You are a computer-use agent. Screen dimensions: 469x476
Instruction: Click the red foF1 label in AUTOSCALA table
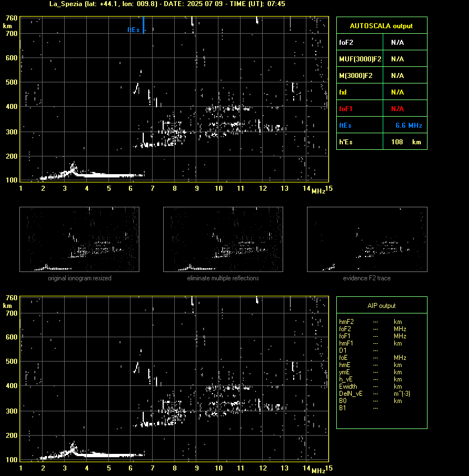click(x=346, y=109)
